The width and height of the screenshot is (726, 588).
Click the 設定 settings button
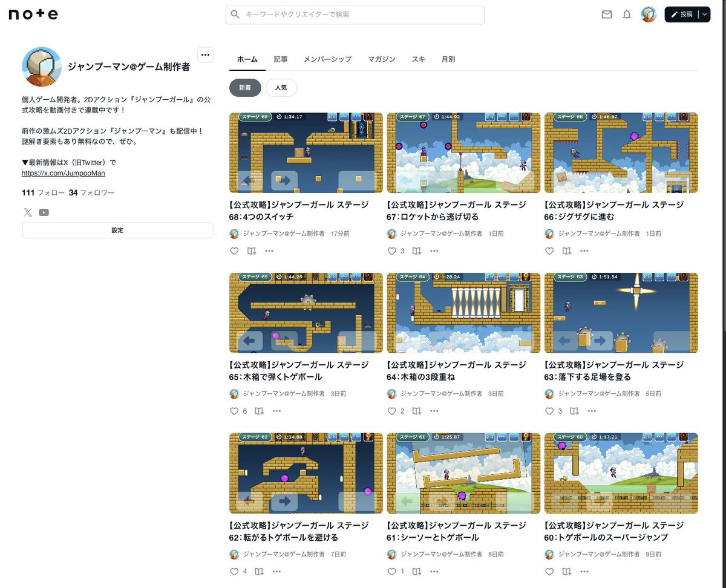click(x=117, y=230)
